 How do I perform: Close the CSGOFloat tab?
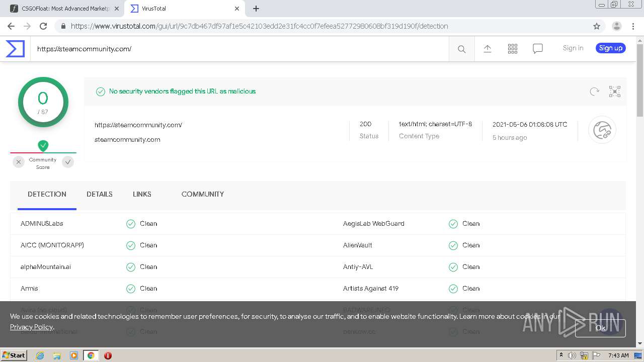pyautogui.click(x=117, y=9)
